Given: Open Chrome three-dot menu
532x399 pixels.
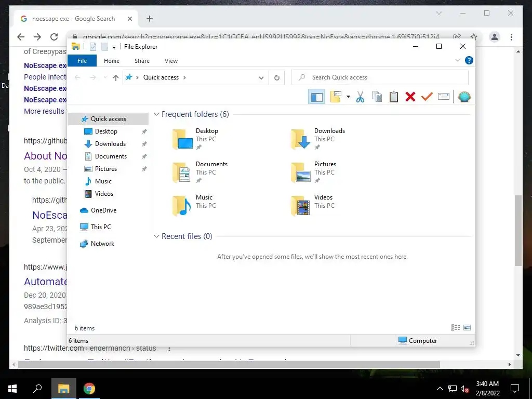Looking at the screenshot, I should coord(511,37).
